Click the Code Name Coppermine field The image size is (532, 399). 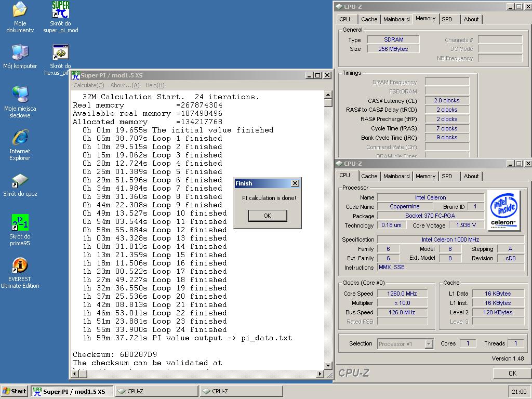tap(404, 206)
